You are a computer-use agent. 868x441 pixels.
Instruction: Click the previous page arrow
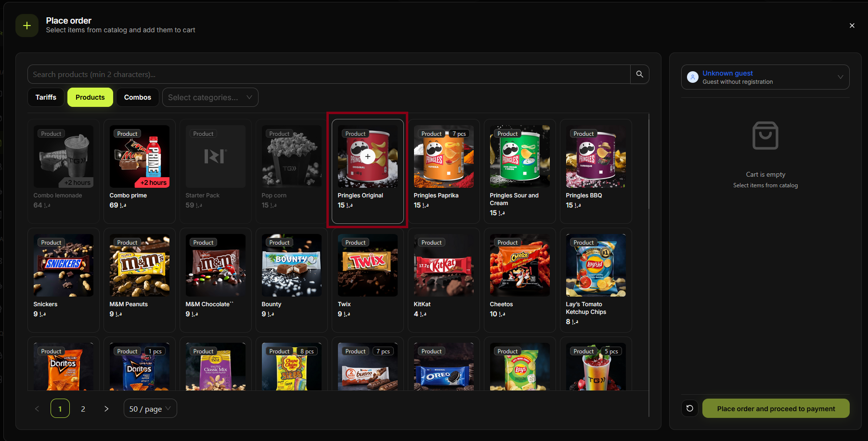pos(37,409)
